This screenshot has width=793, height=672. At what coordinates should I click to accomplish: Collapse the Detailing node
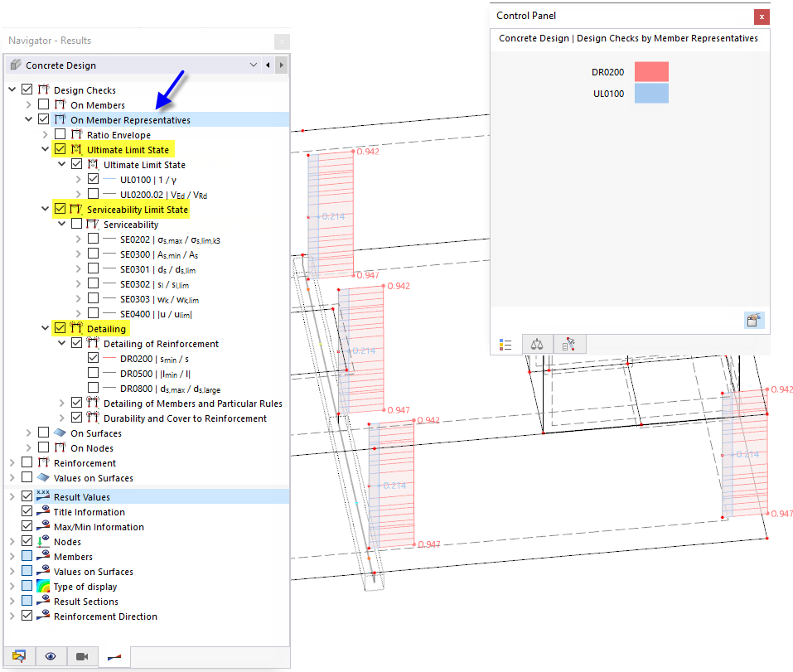click(45, 328)
